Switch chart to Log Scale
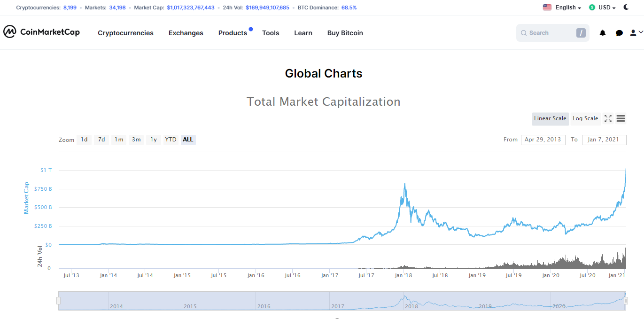 (x=585, y=118)
